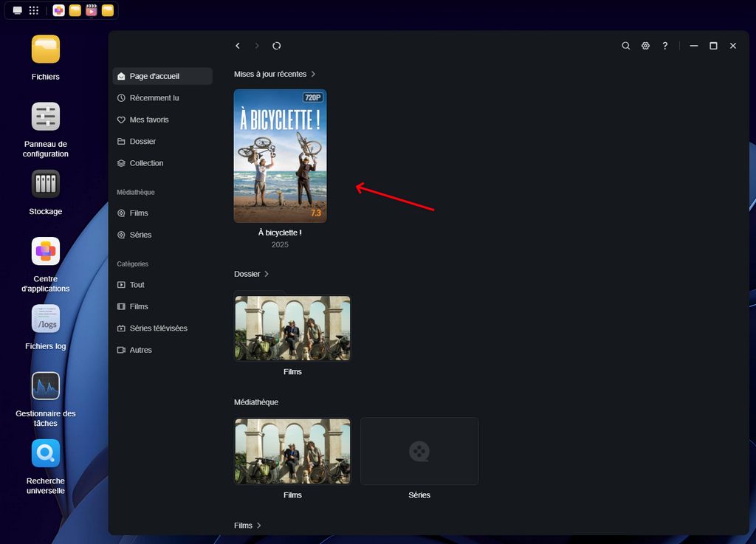Open the À bicyclette ! movie poster

pos(280,156)
